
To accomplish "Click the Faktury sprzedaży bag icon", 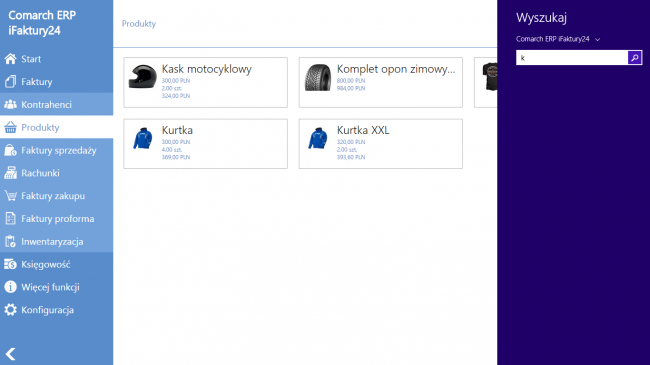I will tap(10, 150).
